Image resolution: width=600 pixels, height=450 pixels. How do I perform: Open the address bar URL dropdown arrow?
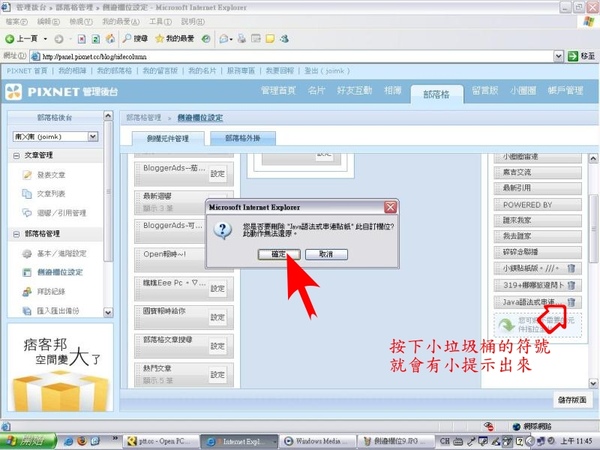tap(558, 56)
